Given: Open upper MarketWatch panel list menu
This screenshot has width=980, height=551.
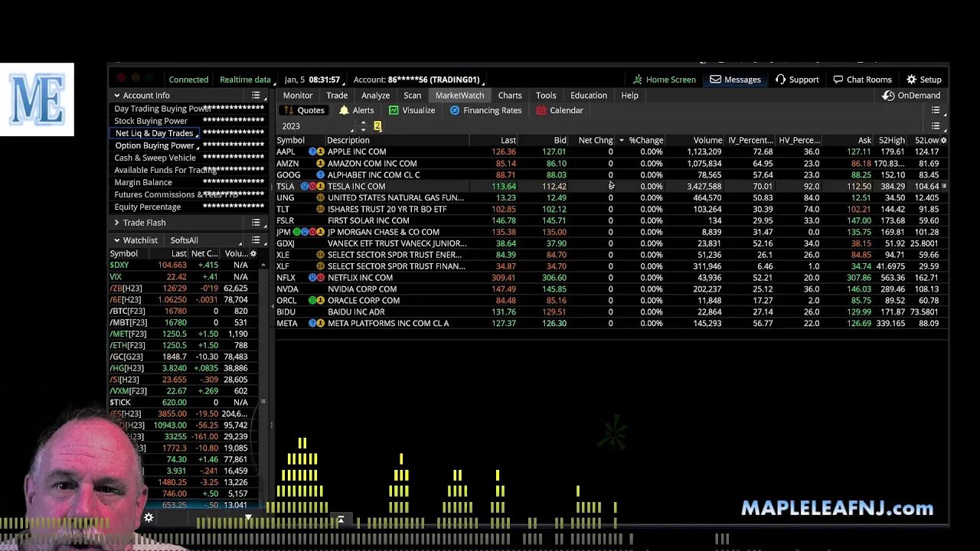Looking at the screenshot, I should click(x=936, y=110).
